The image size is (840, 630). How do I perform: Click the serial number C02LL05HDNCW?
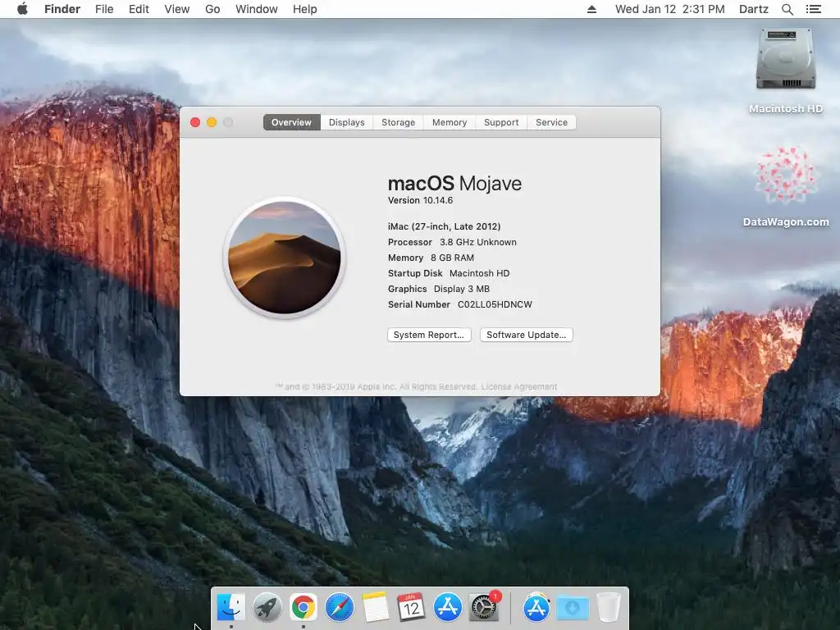(x=495, y=304)
